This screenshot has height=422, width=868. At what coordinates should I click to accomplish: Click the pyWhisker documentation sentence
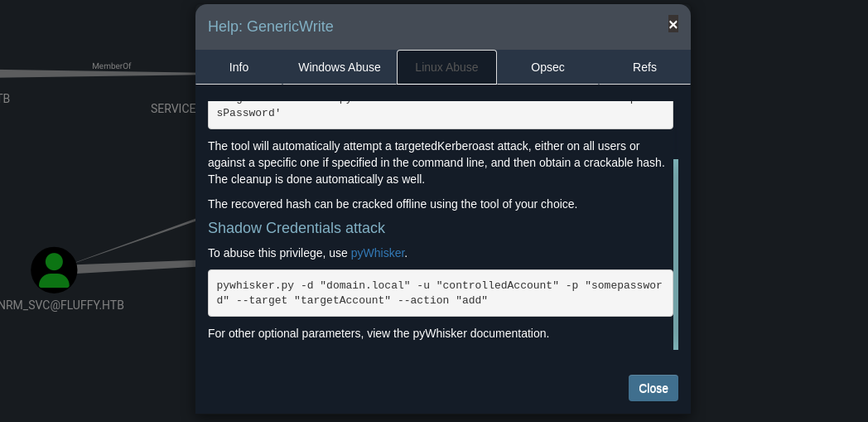tap(379, 333)
